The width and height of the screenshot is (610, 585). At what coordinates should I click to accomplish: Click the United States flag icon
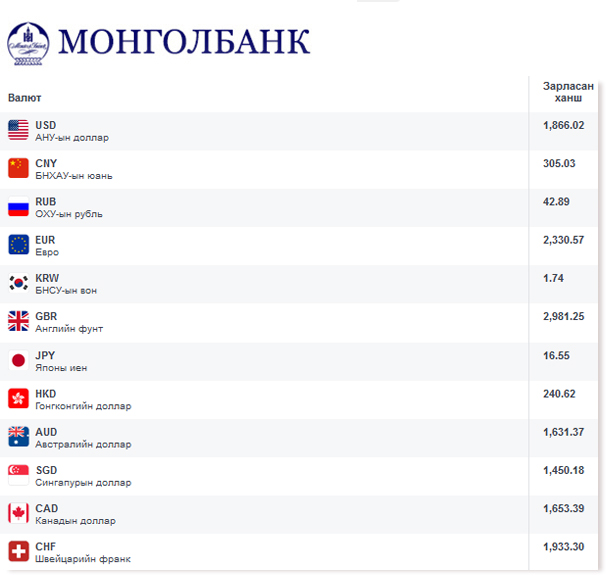(18, 130)
